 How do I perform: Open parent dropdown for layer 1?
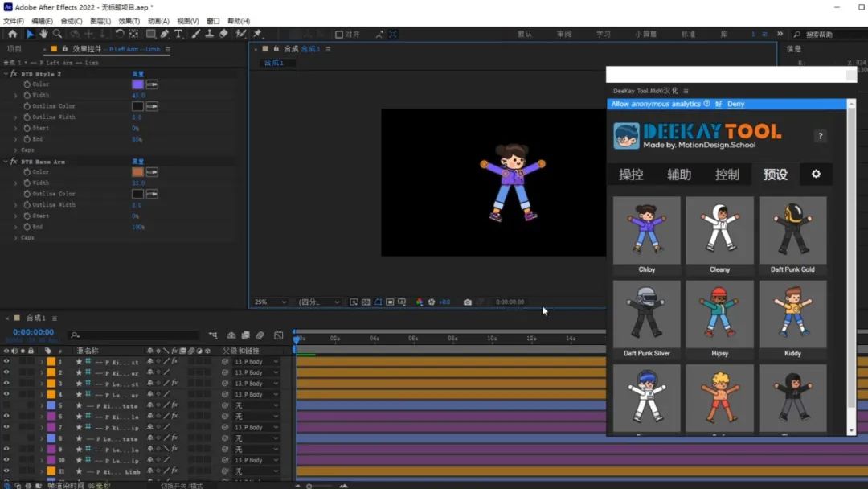(256, 362)
